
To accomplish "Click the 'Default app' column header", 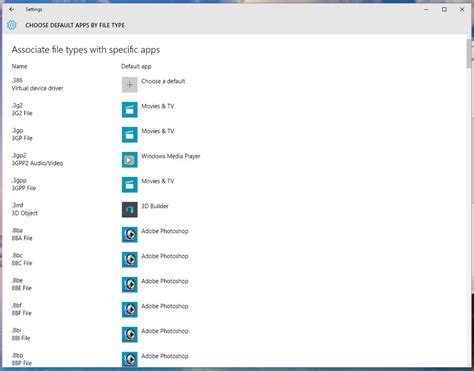I will (136, 66).
